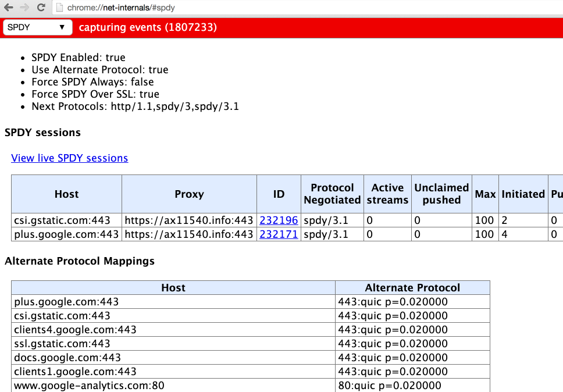This screenshot has height=392, width=563.
Task: Click inside the address bar field
Action: click(x=174, y=8)
